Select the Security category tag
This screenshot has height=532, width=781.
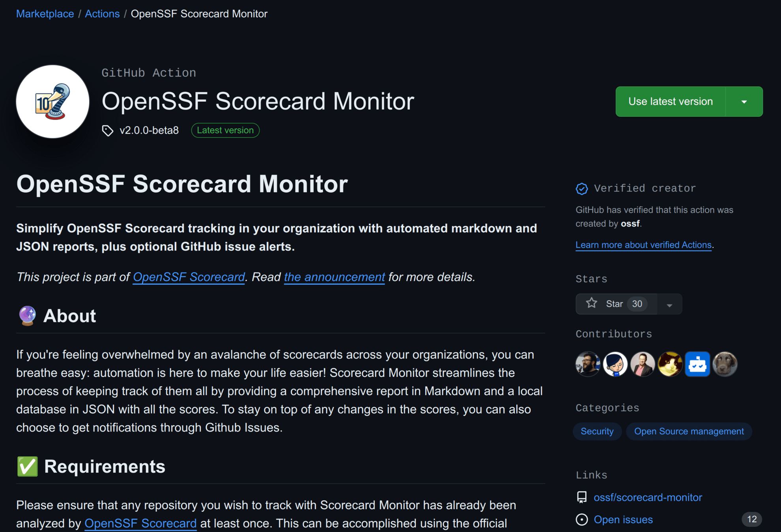coord(597,432)
